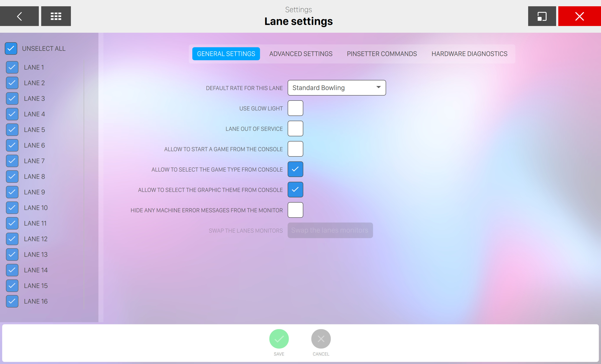Viewport: 601px width, 364px height.
Task: Click the back arrow icon
Action: (19, 16)
